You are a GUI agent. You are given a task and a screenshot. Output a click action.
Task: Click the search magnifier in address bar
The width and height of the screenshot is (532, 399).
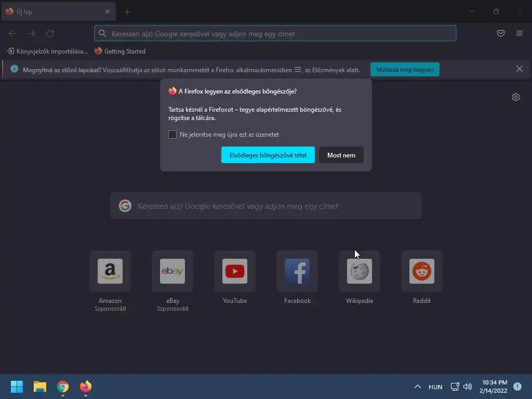[x=102, y=33]
